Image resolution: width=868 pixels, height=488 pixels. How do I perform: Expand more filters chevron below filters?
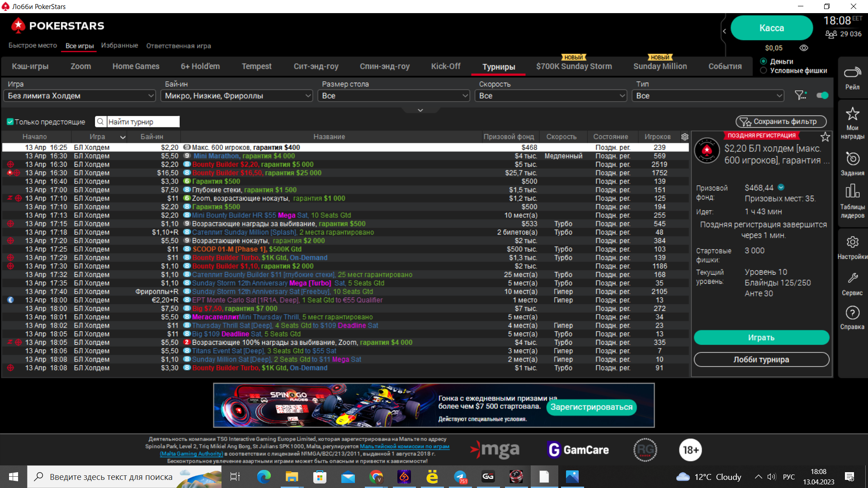coord(420,110)
